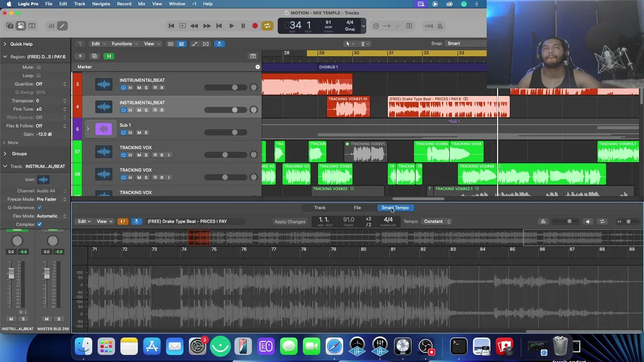The height and width of the screenshot is (362, 644).
Task: Enable the Loop checkbox in Region inspector
Action: (x=38, y=75)
